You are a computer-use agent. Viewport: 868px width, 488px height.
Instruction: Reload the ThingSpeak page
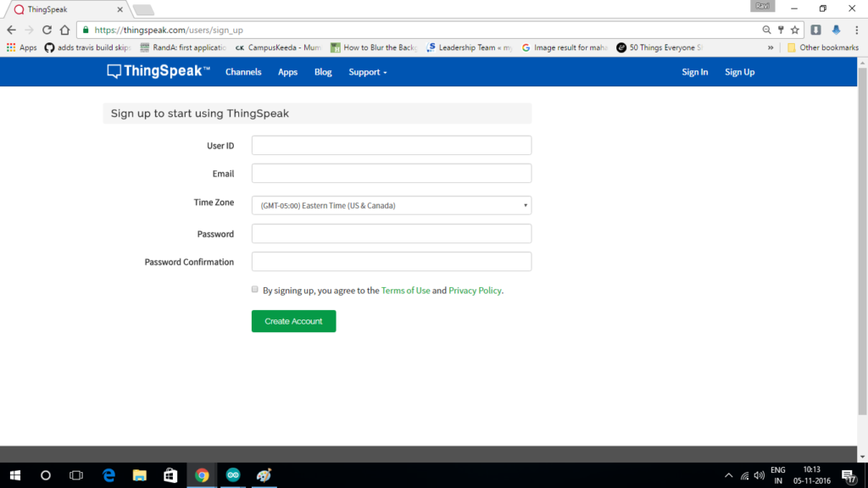tap(47, 30)
